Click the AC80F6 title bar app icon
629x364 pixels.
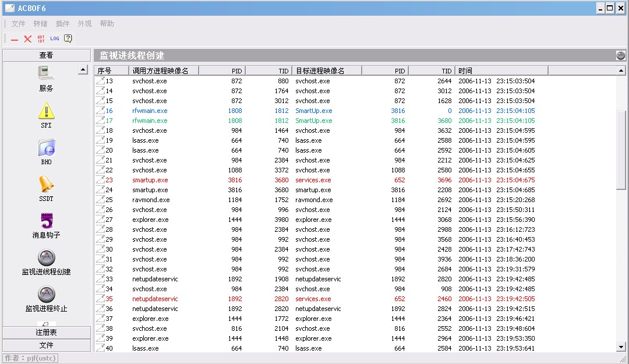[10, 8]
